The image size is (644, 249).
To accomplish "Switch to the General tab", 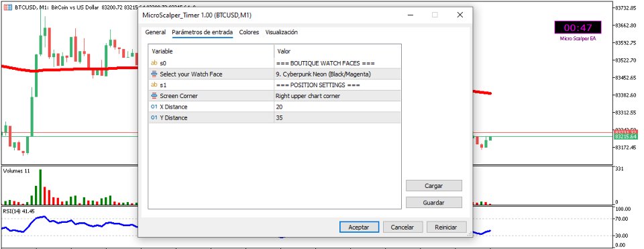I will coord(156,32).
